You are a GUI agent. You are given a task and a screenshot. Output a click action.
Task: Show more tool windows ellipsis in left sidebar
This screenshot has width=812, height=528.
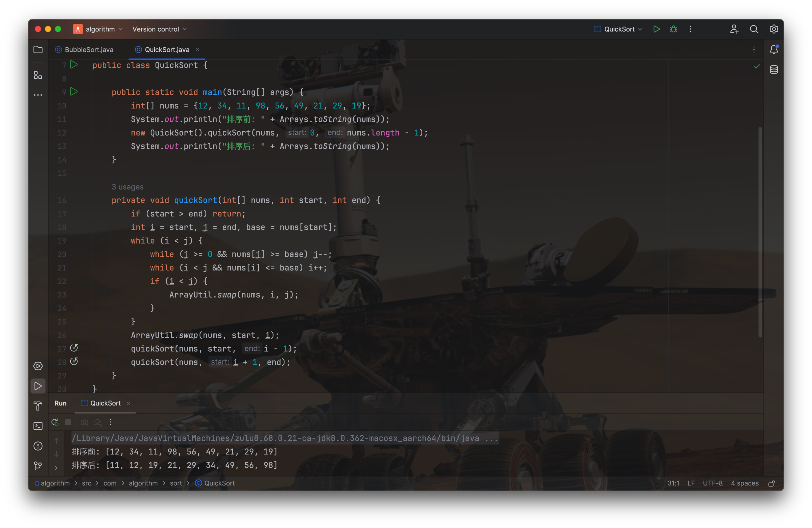[x=38, y=95]
